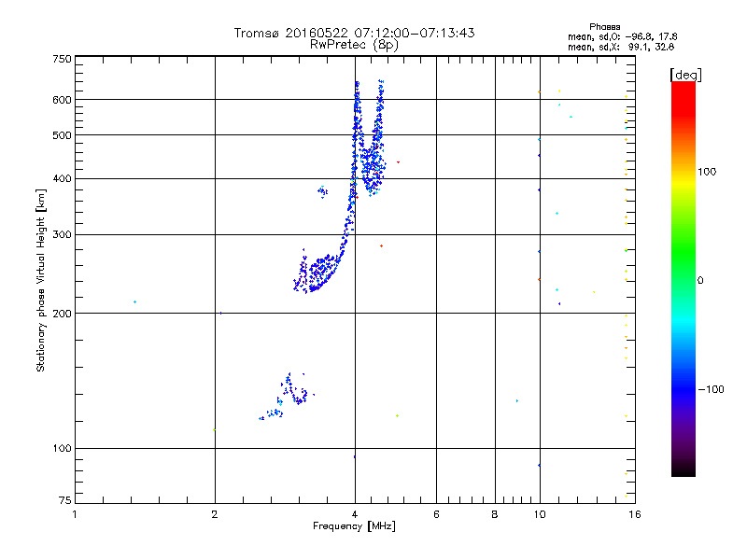The height and width of the screenshot is (560, 747).
Task: Click the y-axis tick label '100'
Action: (x=63, y=448)
